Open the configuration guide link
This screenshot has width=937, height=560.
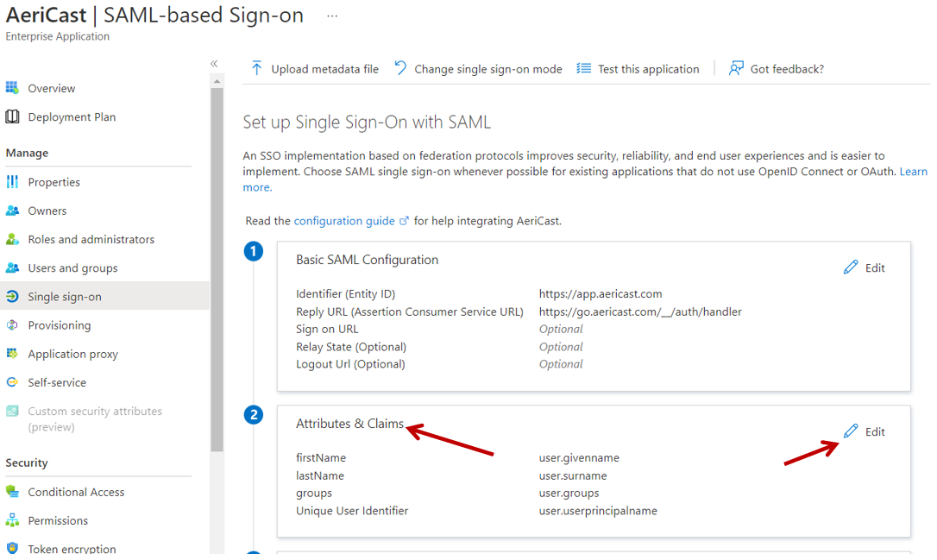[344, 221]
